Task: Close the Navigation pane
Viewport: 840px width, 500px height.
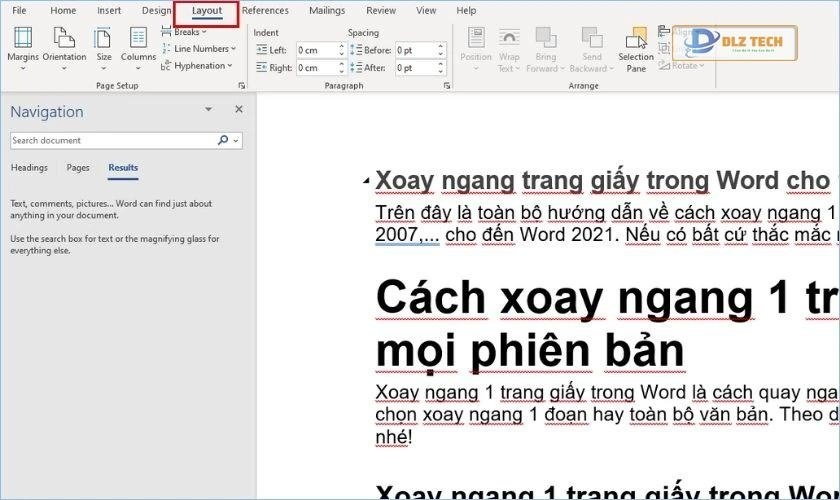Action: [239, 110]
